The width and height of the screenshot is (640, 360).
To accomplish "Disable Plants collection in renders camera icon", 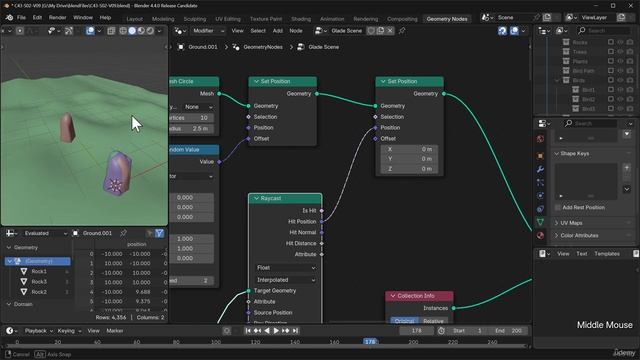I will pyautogui.click(x=630, y=61).
